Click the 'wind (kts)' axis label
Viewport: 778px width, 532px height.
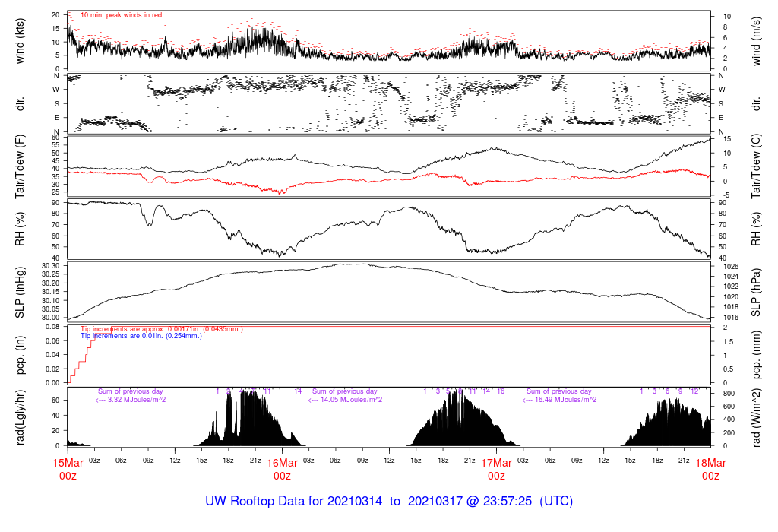20,41
